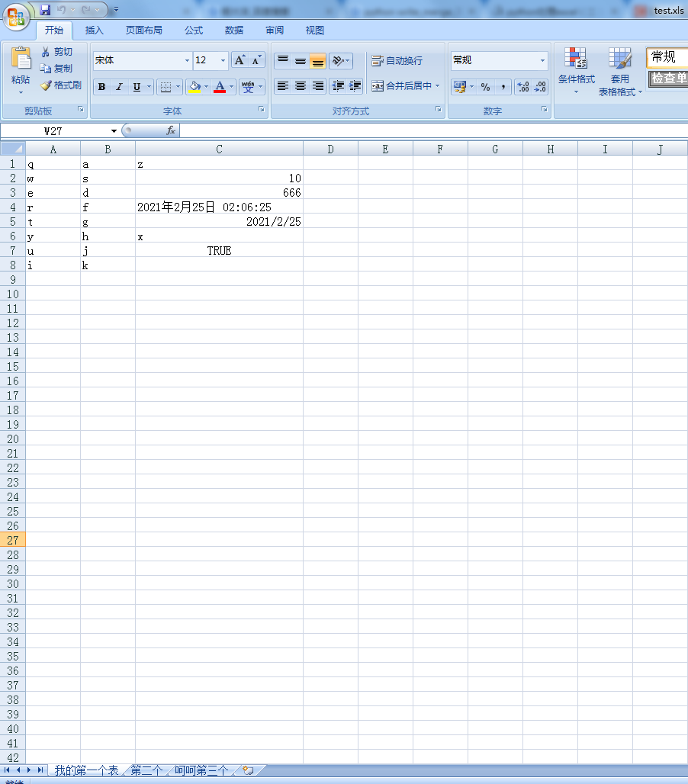The width and height of the screenshot is (688, 784).
Task: Open font name dropdown 宋体
Action: click(x=187, y=60)
